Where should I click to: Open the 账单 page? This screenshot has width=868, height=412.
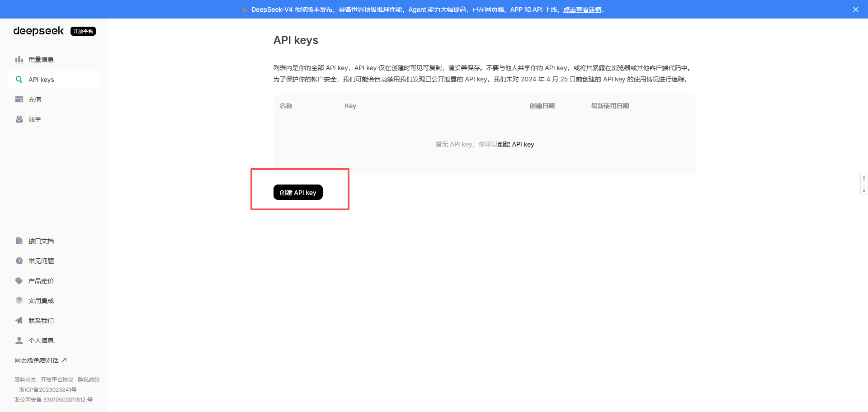[54, 119]
